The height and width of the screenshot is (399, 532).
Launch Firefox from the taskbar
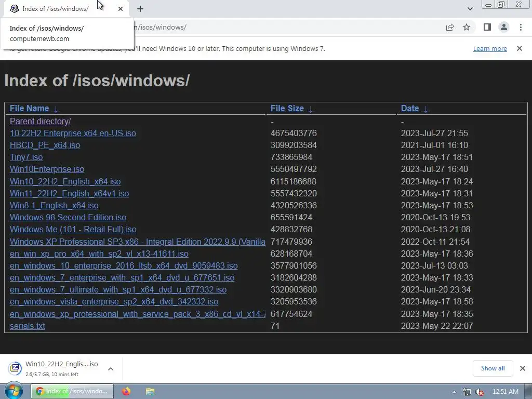point(126,391)
